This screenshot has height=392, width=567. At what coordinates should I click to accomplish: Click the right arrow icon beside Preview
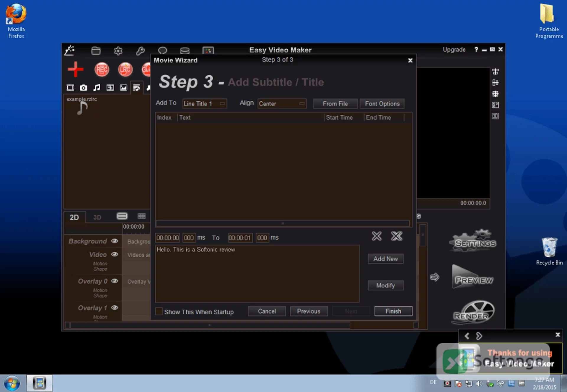(435, 277)
